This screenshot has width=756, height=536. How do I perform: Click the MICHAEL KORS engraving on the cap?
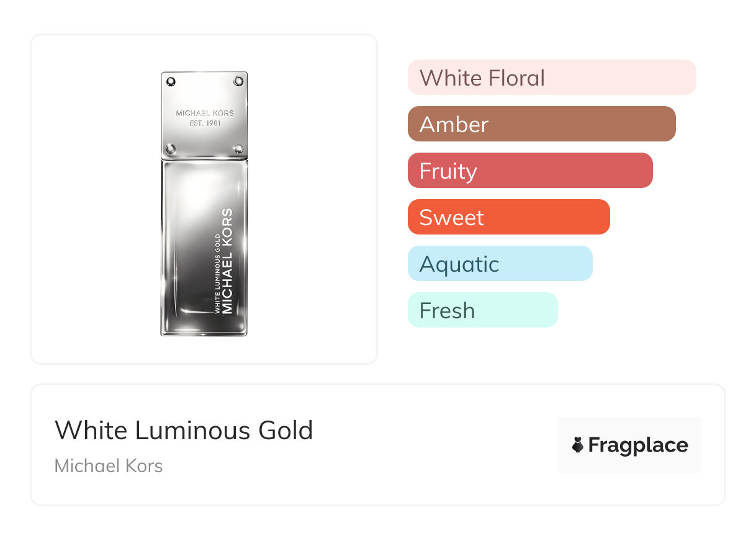(205, 113)
